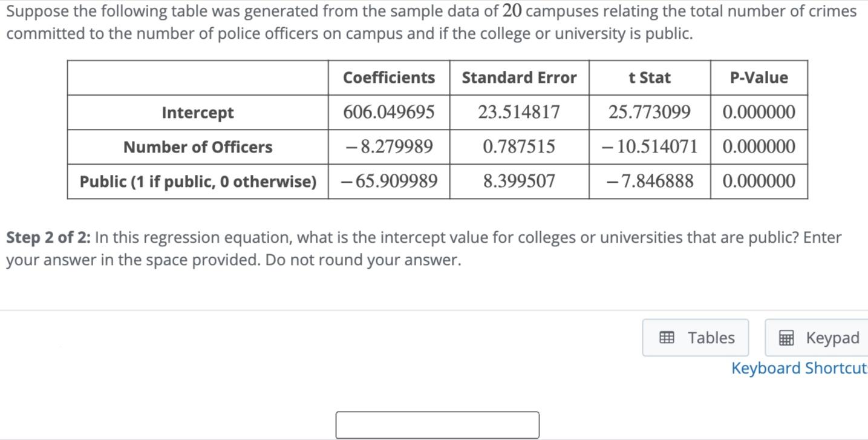The width and height of the screenshot is (868, 440).
Task: Click the standard error value 8.399507
Action: click(519, 181)
